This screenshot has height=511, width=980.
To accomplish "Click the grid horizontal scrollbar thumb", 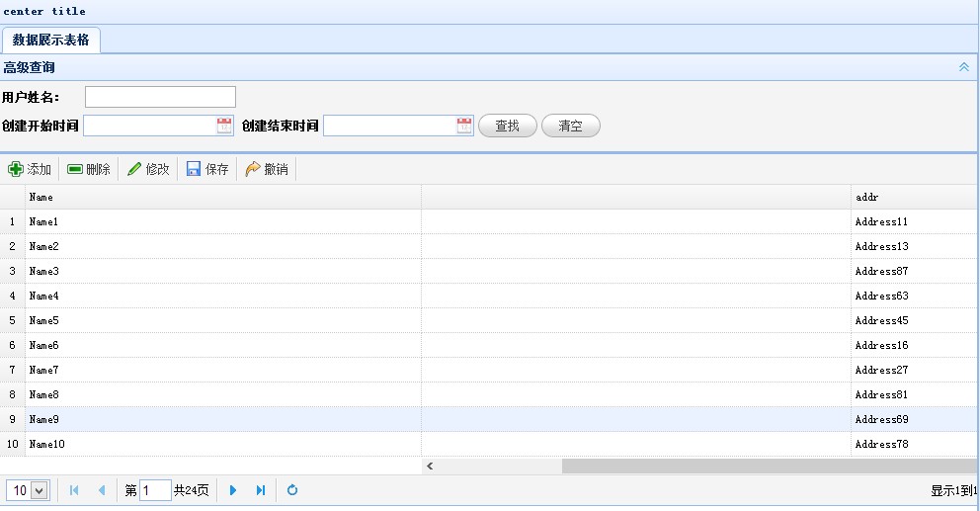I will [x=769, y=466].
